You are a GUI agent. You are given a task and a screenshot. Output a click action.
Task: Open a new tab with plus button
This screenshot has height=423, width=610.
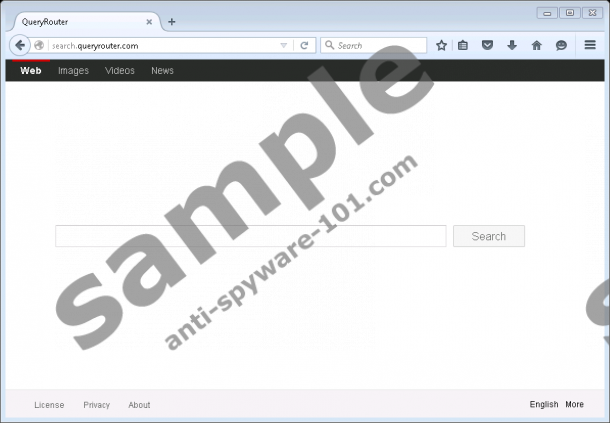(x=172, y=21)
